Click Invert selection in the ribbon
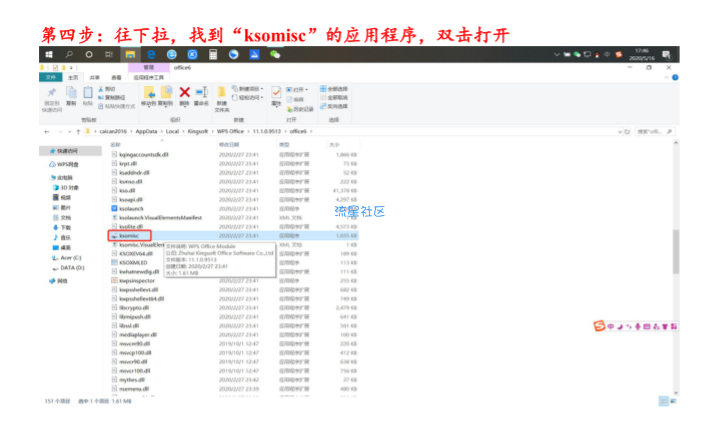 coord(334,106)
